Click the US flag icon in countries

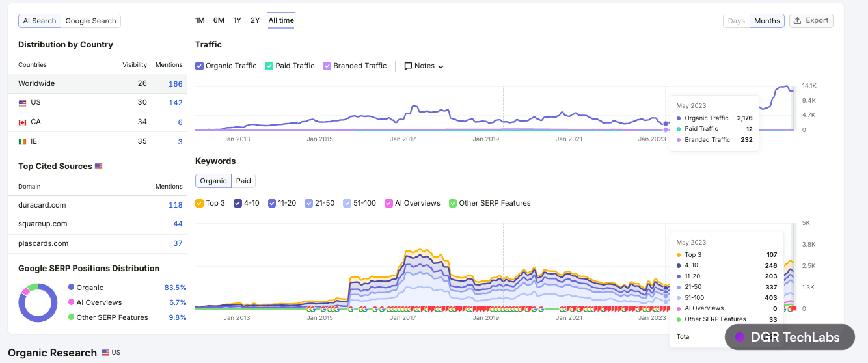(x=22, y=103)
